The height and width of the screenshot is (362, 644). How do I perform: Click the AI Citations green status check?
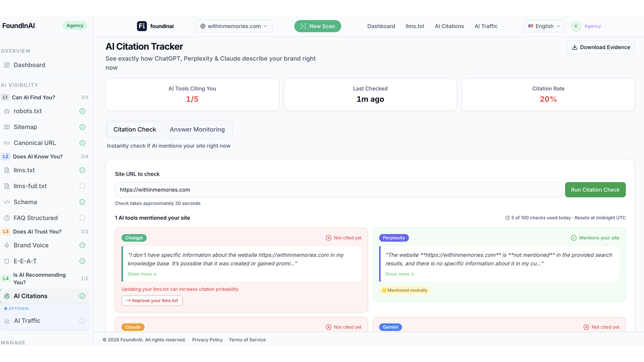point(82,296)
